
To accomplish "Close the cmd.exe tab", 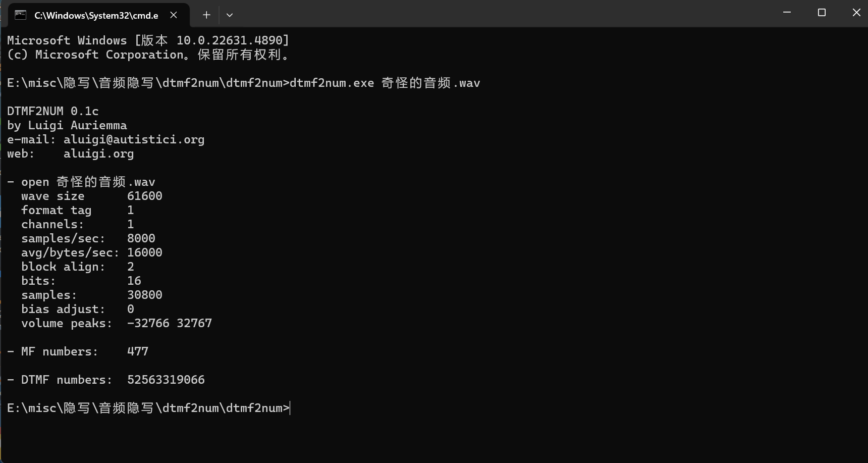I will [174, 15].
